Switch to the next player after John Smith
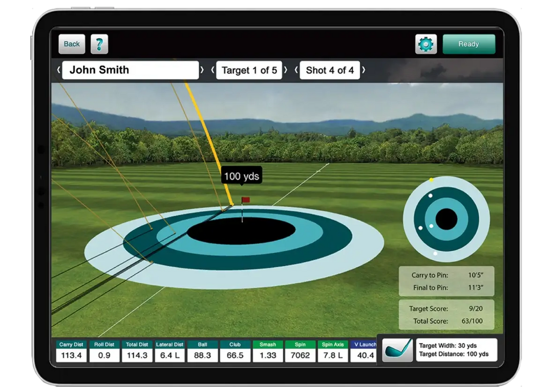 202,70
